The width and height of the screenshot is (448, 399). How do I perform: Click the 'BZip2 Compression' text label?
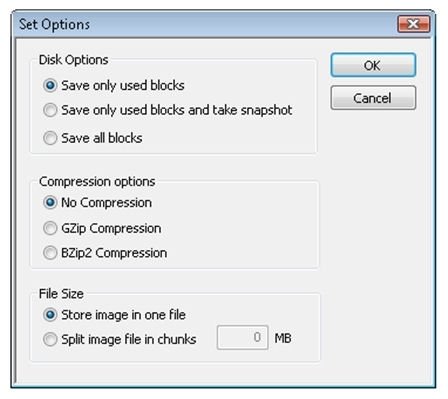(x=114, y=253)
